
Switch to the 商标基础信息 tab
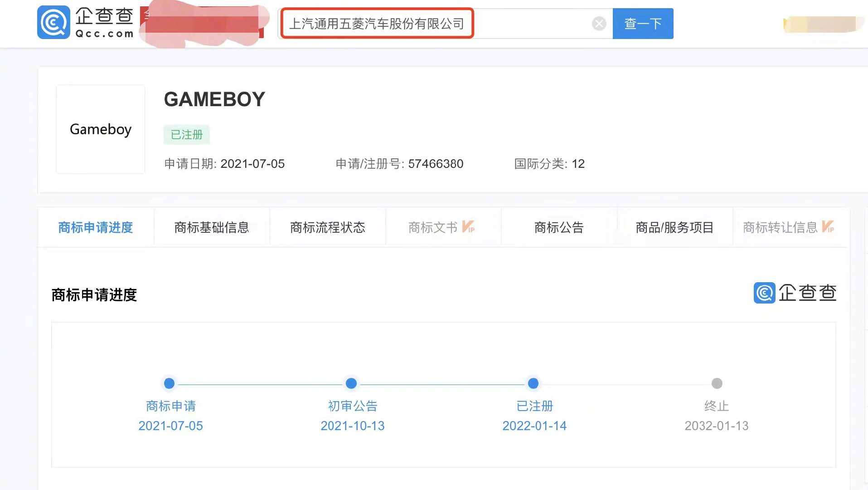click(x=211, y=227)
